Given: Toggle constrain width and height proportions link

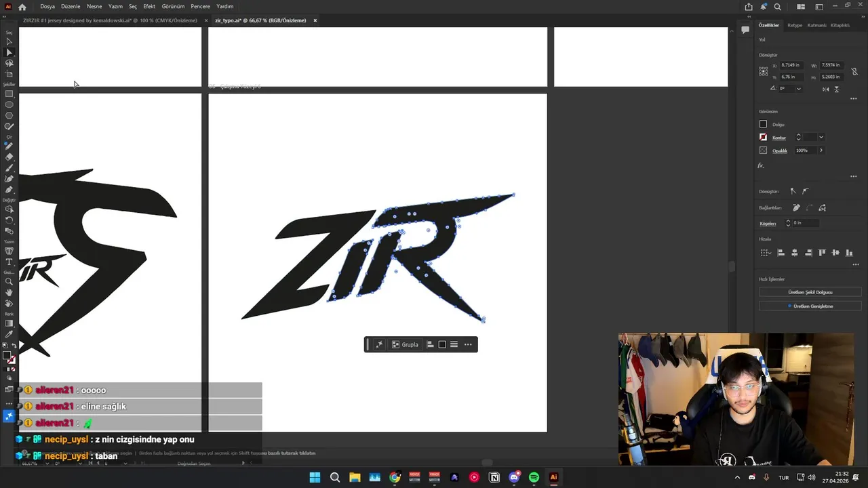Looking at the screenshot, I should pyautogui.click(x=854, y=71).
